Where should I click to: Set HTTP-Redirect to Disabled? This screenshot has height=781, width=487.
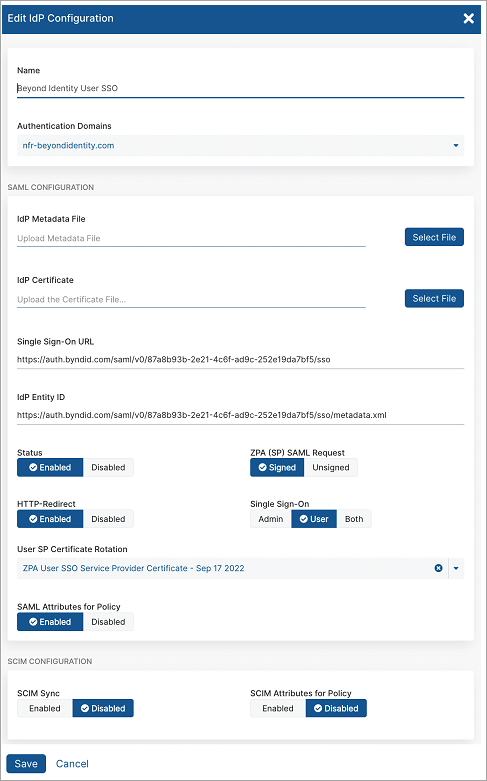pos(108,519)
